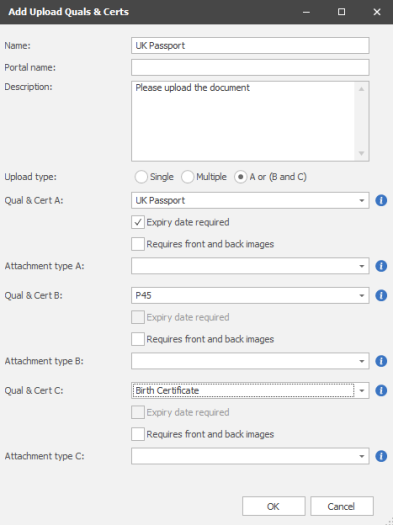393x525 pixels.
Task: Open the Qual & Cert A dropdown
Action: [362, 201]
